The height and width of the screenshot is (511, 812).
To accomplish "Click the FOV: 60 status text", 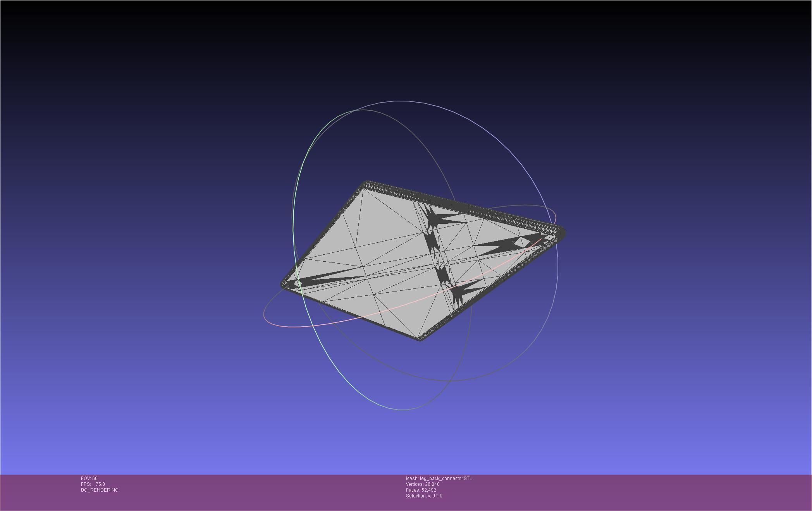I will [x=89, y=478].
